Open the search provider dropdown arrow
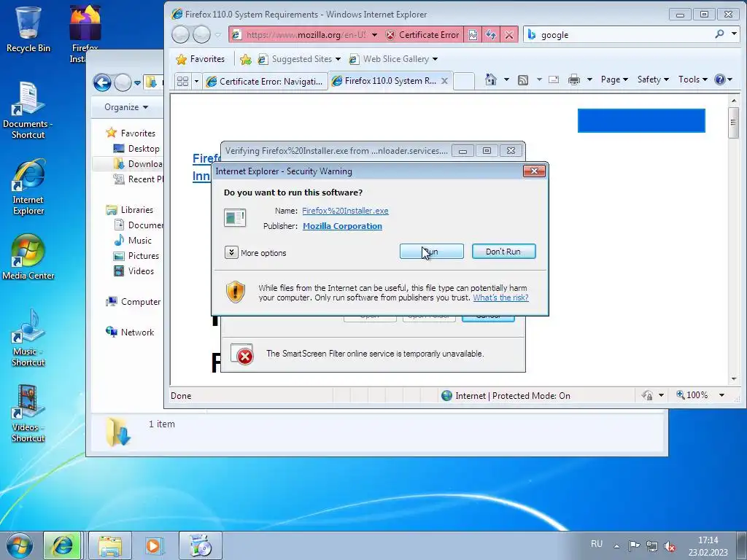Image resolution: width=747 pixels, height=560 pixels. coord(734,34)
